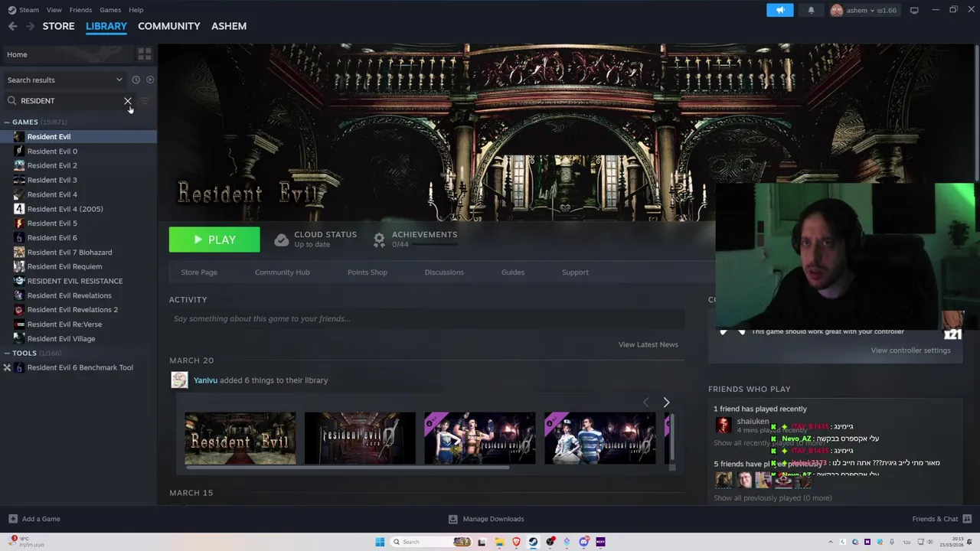Select RESIDENT EVIL RESISTANCE entry

pyautogui.click(x=75, y=281)
